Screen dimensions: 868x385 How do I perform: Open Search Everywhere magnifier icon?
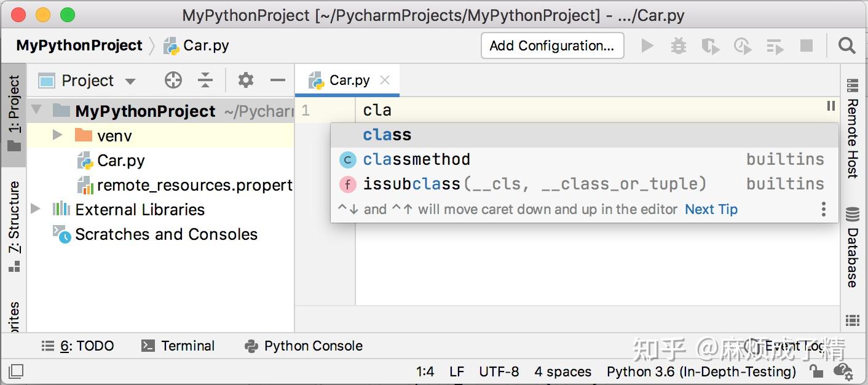point(847,46)
